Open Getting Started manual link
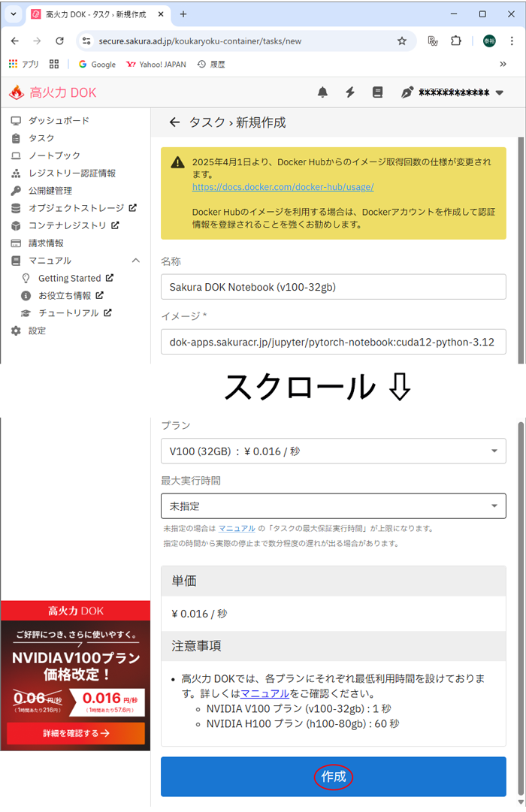Screen dimensions: 526x812 [x=76, y=278]
